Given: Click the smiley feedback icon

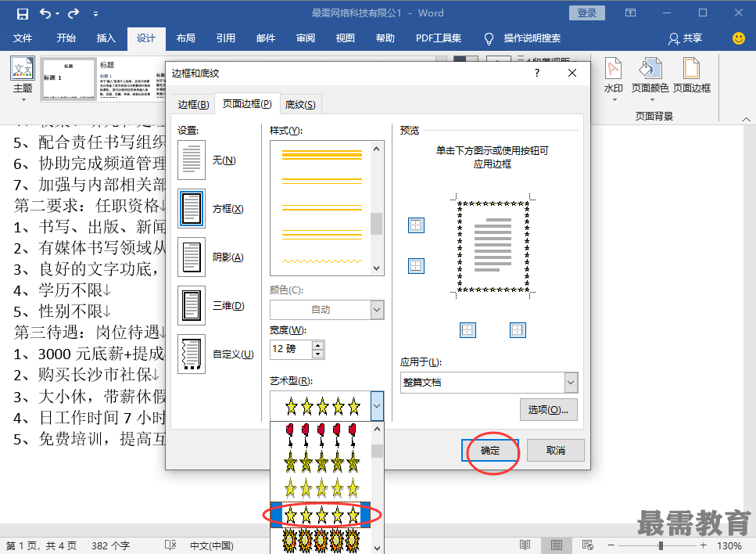Looking at the screenshot, I should point(738,38).
